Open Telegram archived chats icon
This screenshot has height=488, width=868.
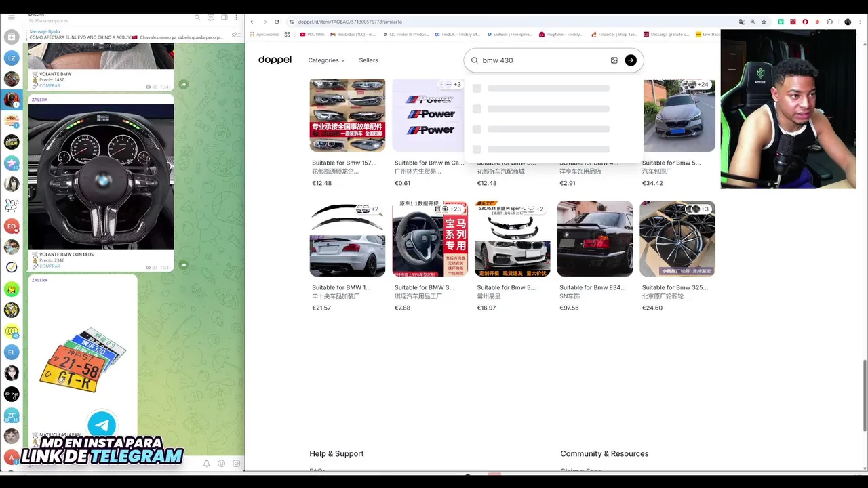12,36
